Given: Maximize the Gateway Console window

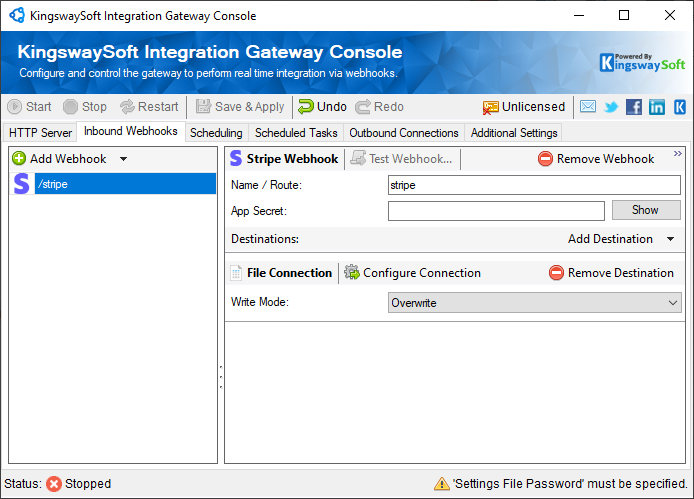Looking at the screenshot, I should tap(624, 15).
